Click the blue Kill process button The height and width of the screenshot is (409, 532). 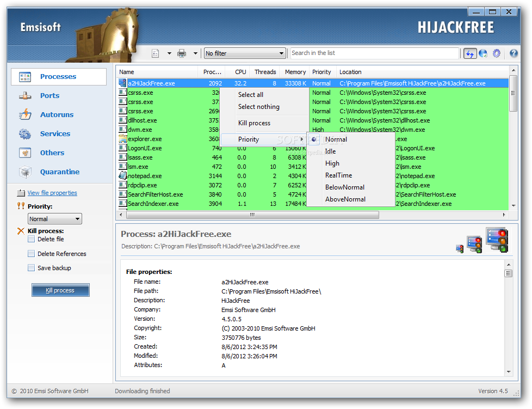pos(60,290)
